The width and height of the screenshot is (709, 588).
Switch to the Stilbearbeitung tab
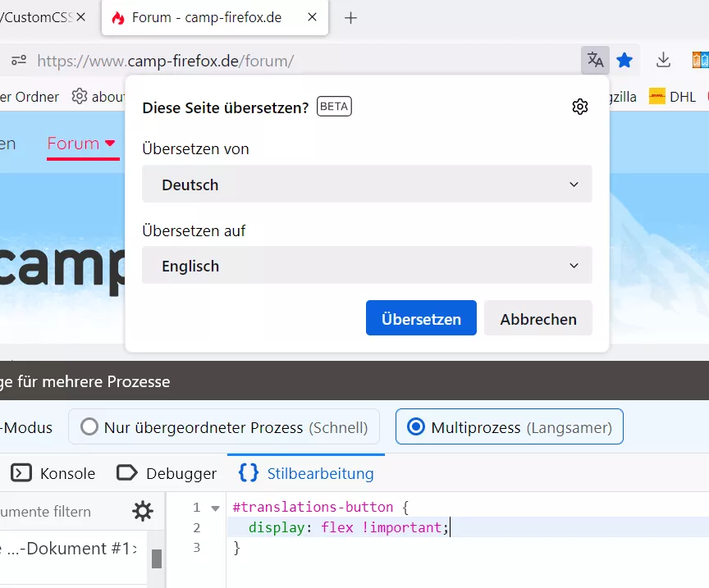click(x=306, y=473)
